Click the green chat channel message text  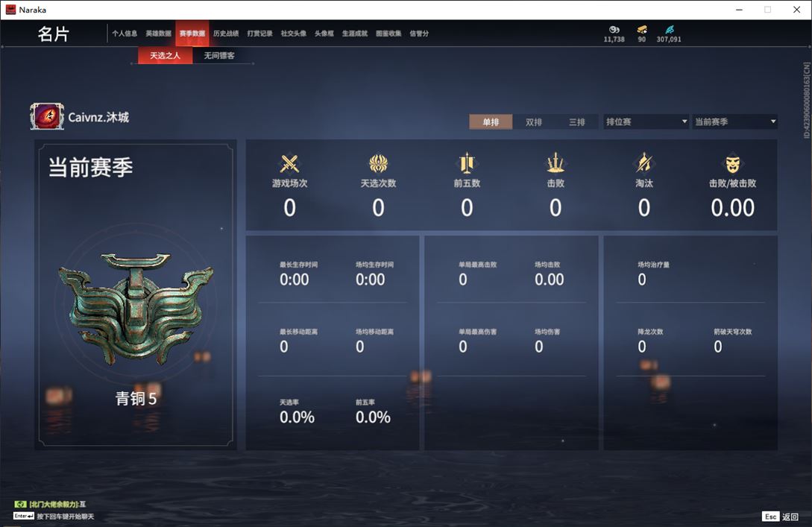tap(57, 504)
